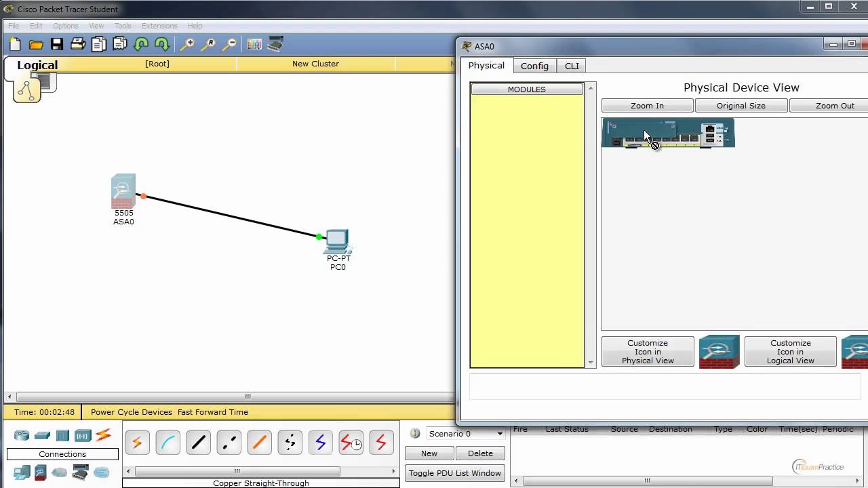The width and height of the screenshot is (868, 488).
Task: Select Switches device category
Action: [x=42, y=435]
